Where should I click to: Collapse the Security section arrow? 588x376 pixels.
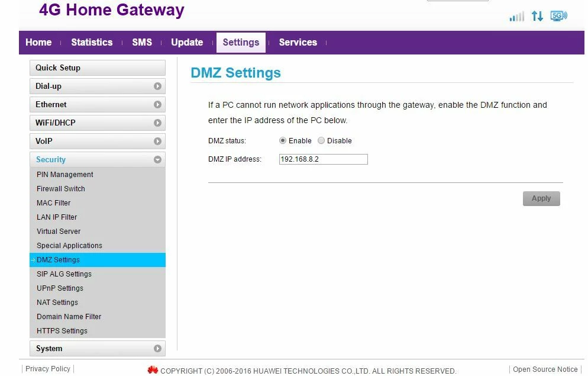(x=157, y=159)
